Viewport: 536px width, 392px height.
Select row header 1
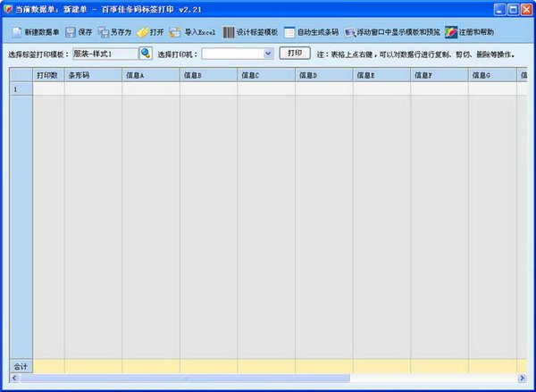pyautogui.click(x=21, y=89)
